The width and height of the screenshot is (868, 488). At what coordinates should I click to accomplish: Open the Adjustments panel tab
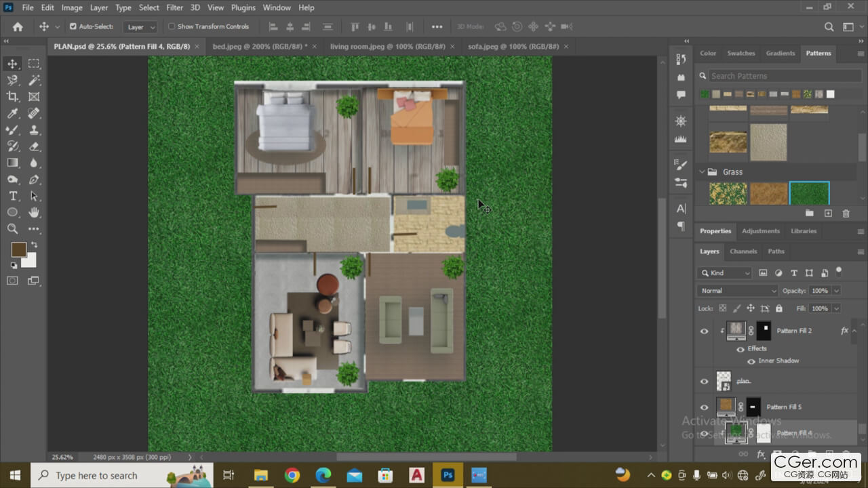click(x=760, y=231)
